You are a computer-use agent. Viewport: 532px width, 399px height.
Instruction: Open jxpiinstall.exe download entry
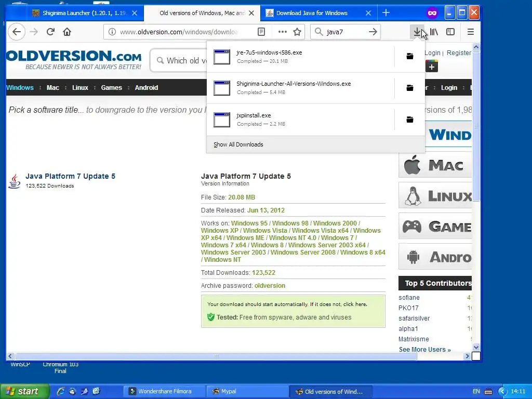(300, 119)
